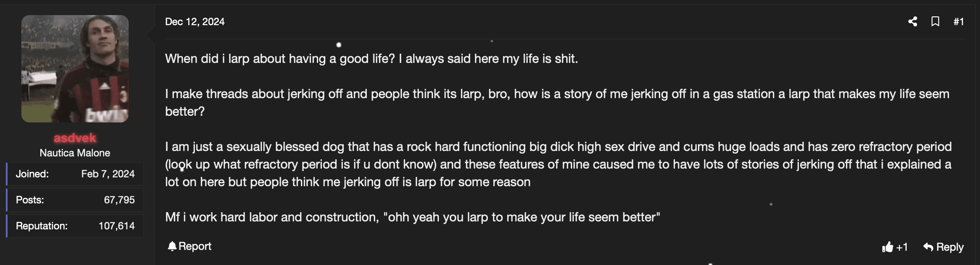Bookmark this post with the bookmark icon
Image resolution: width=980 pixels, height=265 pixels.
[x=935, y=21]
